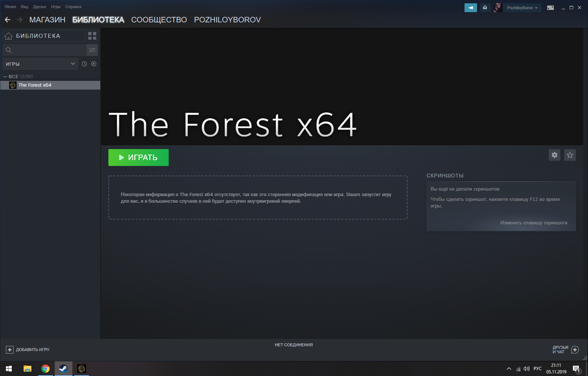Screen dimensions: 588x376
Task: Switch library to grid collections view
Action: 92,36
